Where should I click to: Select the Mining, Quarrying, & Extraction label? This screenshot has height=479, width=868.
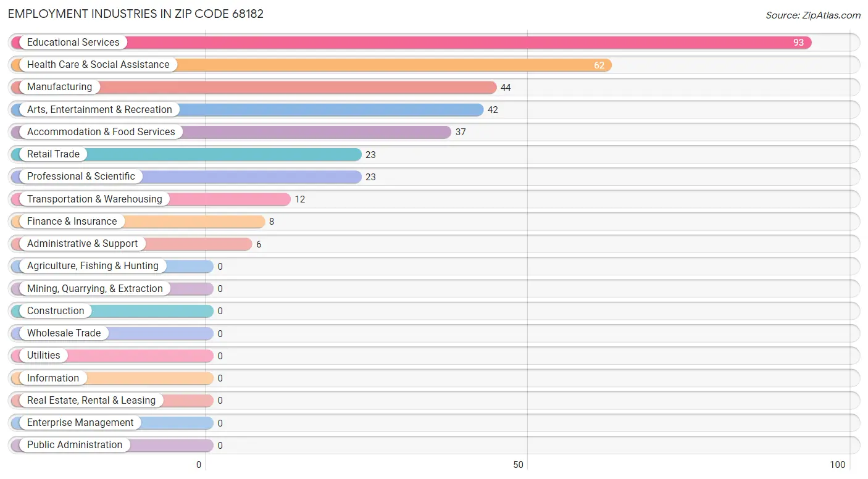point(95,289)
